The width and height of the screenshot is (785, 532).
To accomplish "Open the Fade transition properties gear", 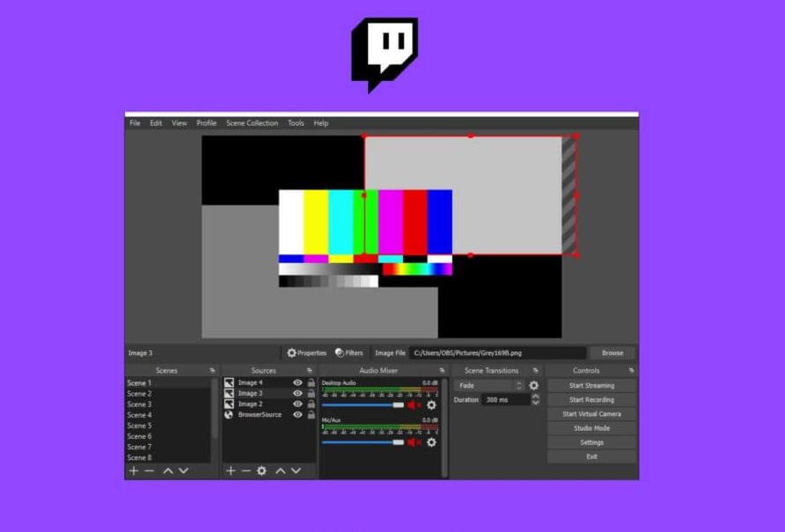I will point(533,385).
